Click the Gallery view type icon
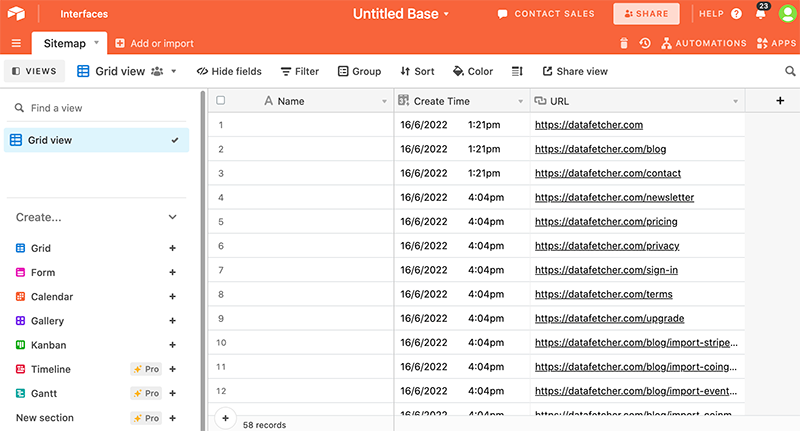800x431 pixels. tap(20, 321)
